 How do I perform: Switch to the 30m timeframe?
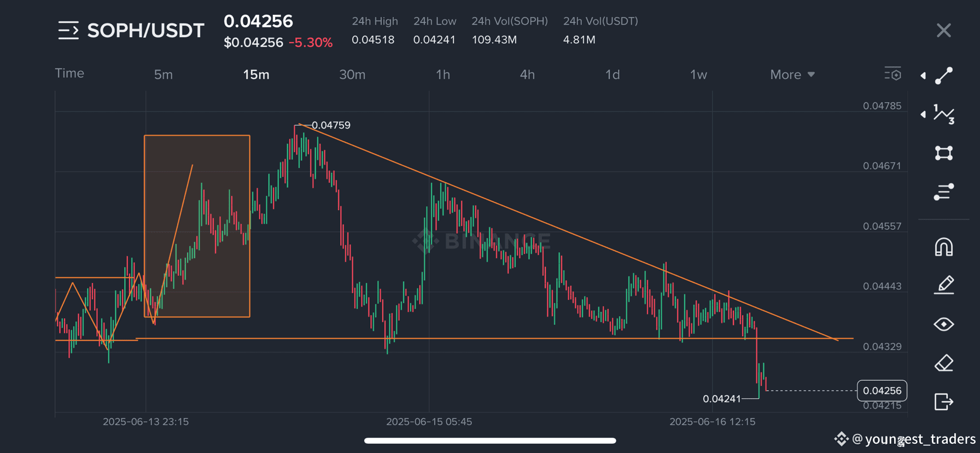(352, 74)
